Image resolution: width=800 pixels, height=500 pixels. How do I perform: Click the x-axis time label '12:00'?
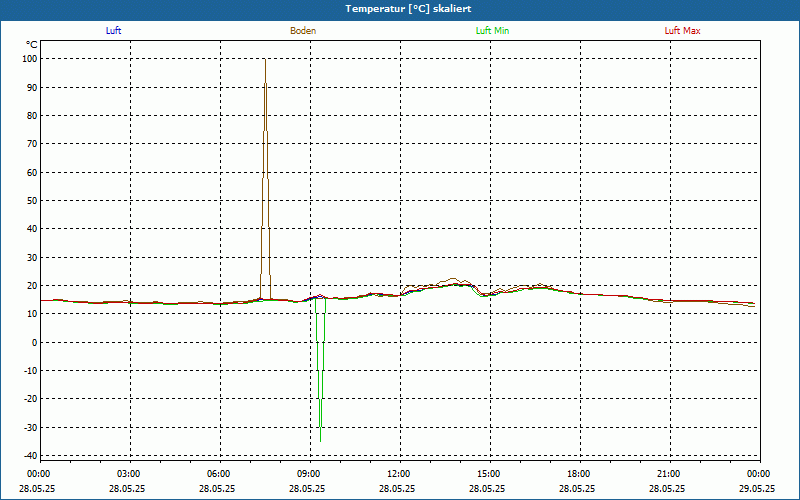pos(398,474)
